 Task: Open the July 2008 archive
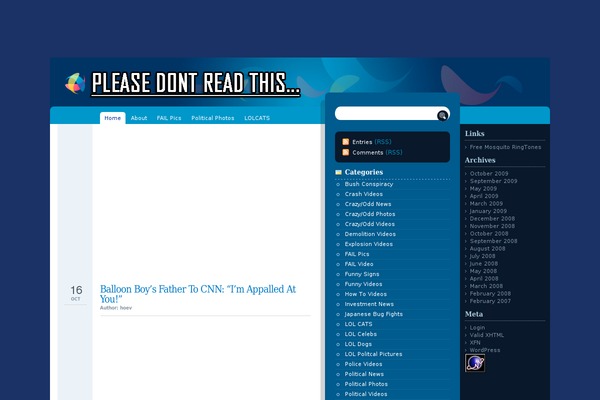(483, 256)
